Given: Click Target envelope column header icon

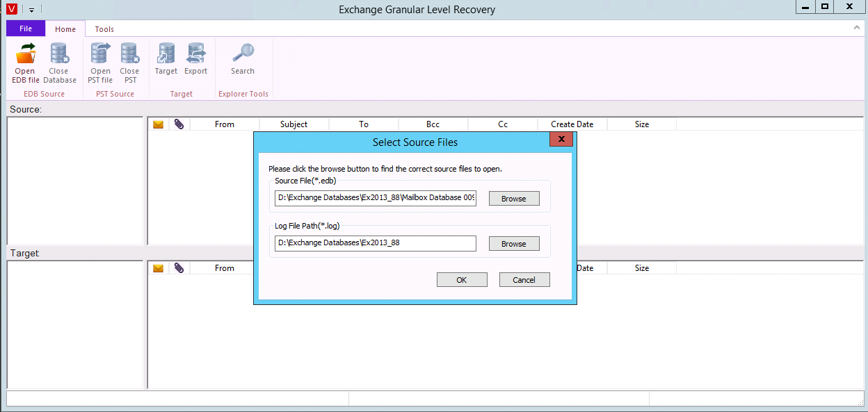Looking at the screenshot, I should 159,268.
